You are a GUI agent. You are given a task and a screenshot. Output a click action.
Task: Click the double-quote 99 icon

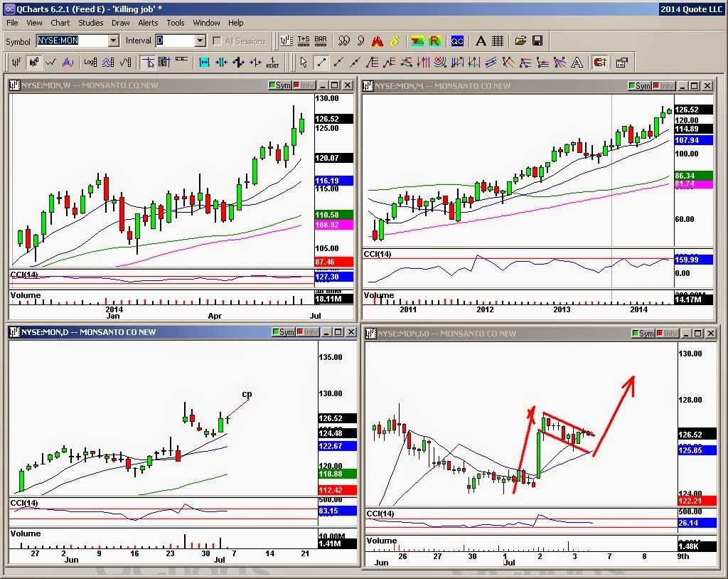344,41
